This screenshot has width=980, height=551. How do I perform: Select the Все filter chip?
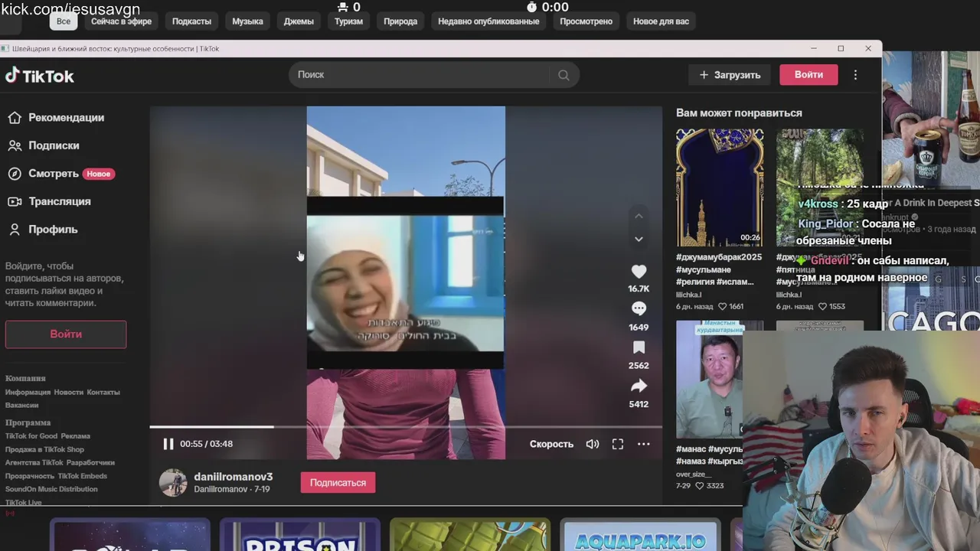[x=64, y=21]
